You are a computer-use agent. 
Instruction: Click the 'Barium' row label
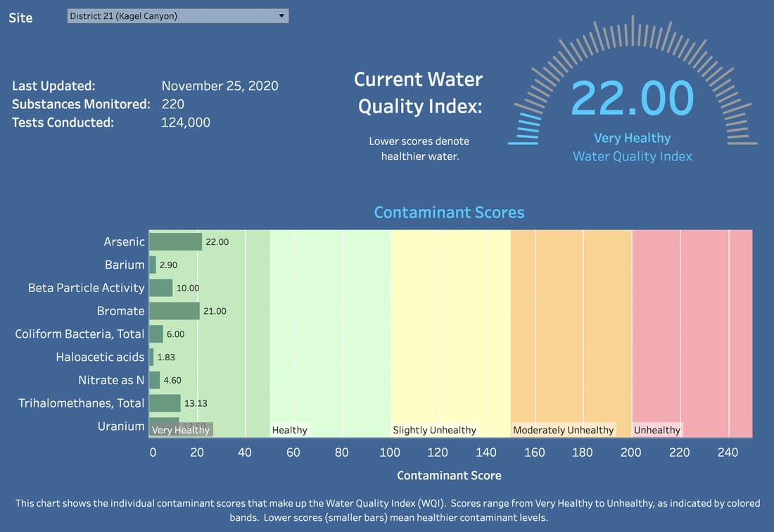point(125,265)
